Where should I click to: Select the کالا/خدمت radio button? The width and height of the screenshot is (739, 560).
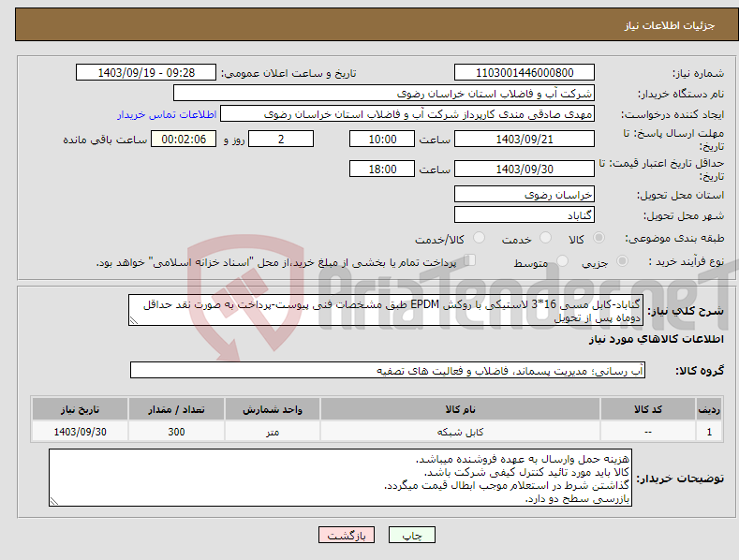click(479, 238)
